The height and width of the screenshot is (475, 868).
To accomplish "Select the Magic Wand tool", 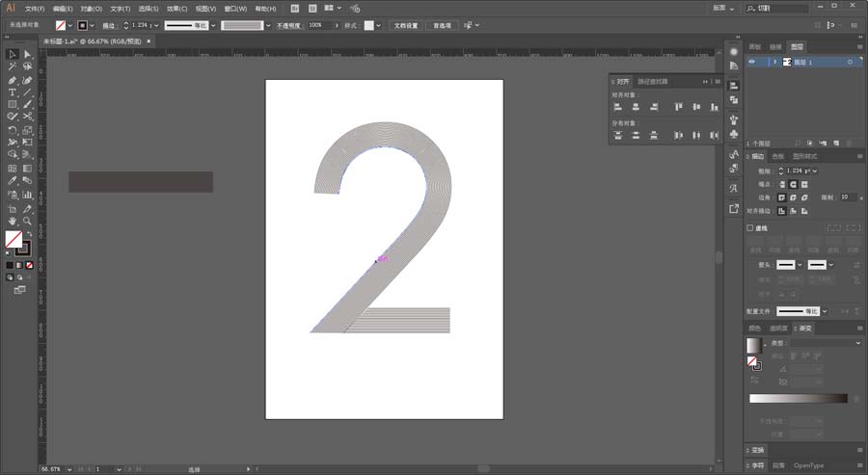I will point(13,66).
